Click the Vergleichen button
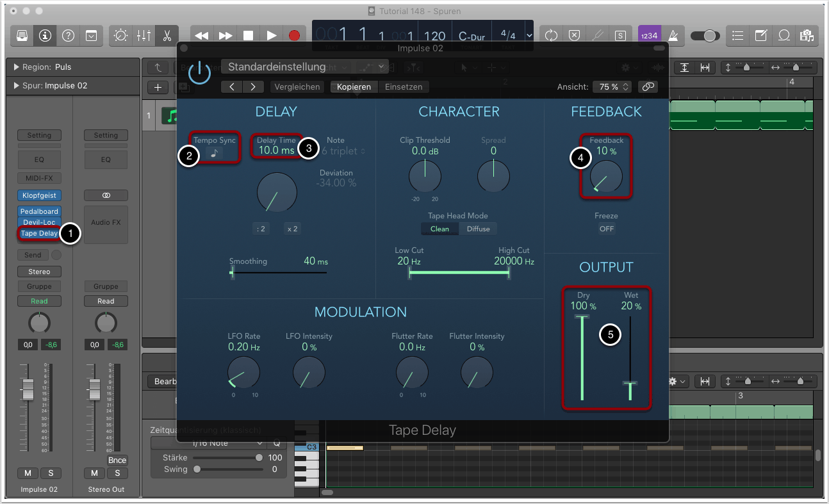Viewport: 829px width, 504px height. point(297,86)
